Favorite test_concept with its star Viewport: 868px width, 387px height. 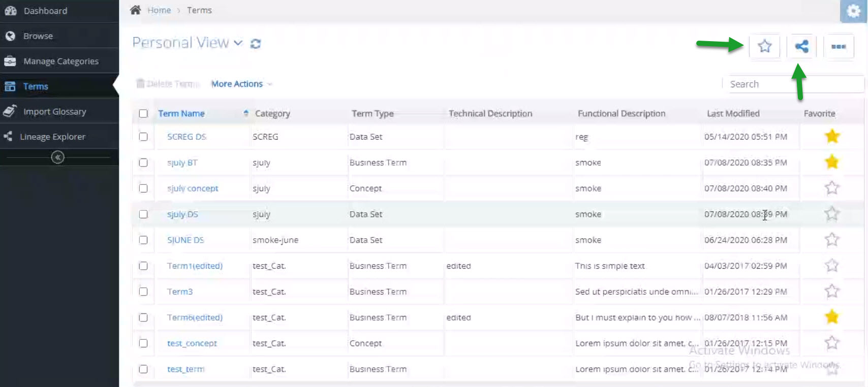pos(832,343)
